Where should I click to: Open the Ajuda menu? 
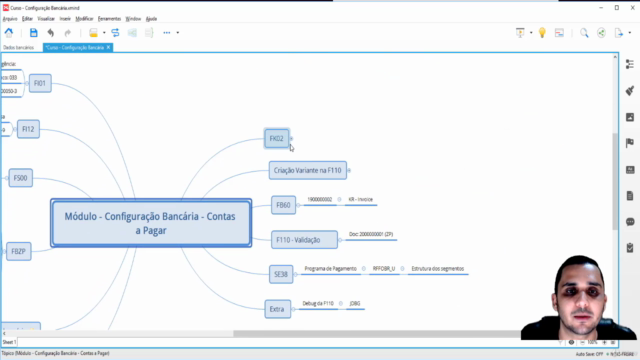pos(151,19)
